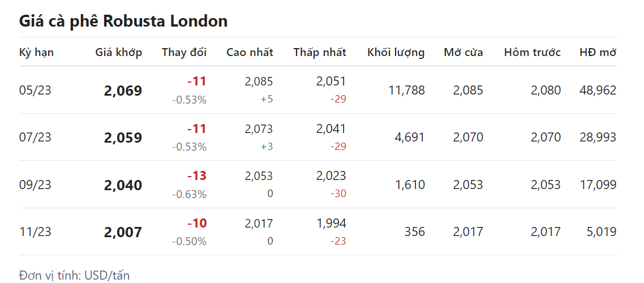The width and height of the screenshot is (644, 283).
Task: Select the 'Kỳ hạn' column header
Action: [x=36, y=53]
